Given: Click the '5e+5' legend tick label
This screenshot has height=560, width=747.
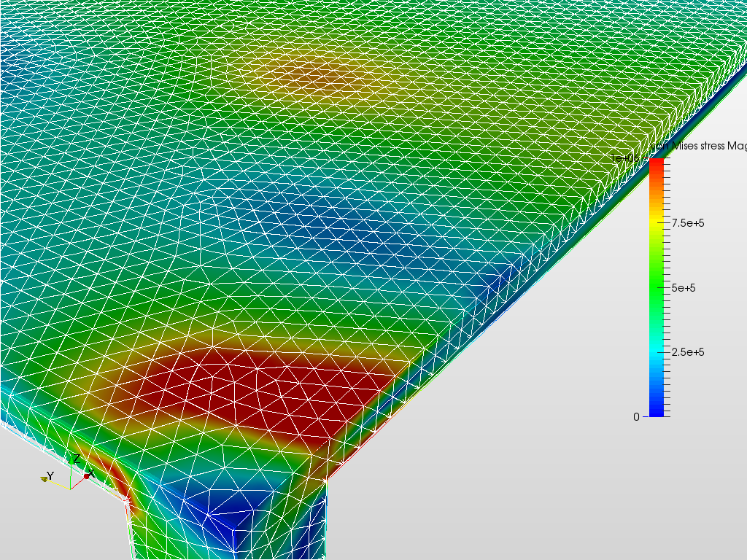Looking at the screenshot, I should [682, 287].
